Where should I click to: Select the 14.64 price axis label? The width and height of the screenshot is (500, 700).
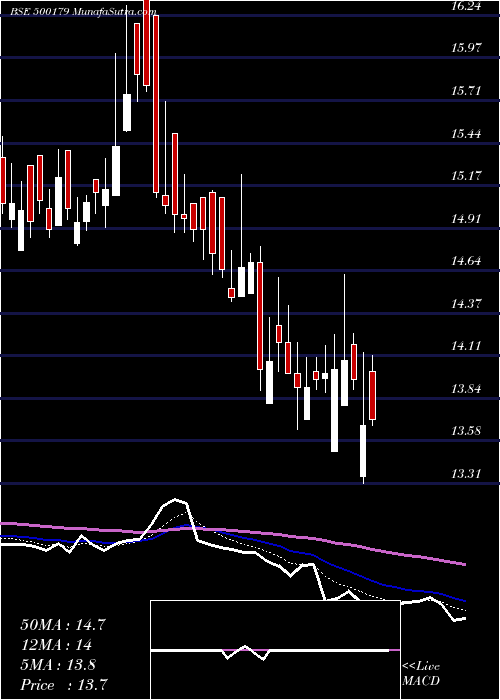tap(466, 261)
